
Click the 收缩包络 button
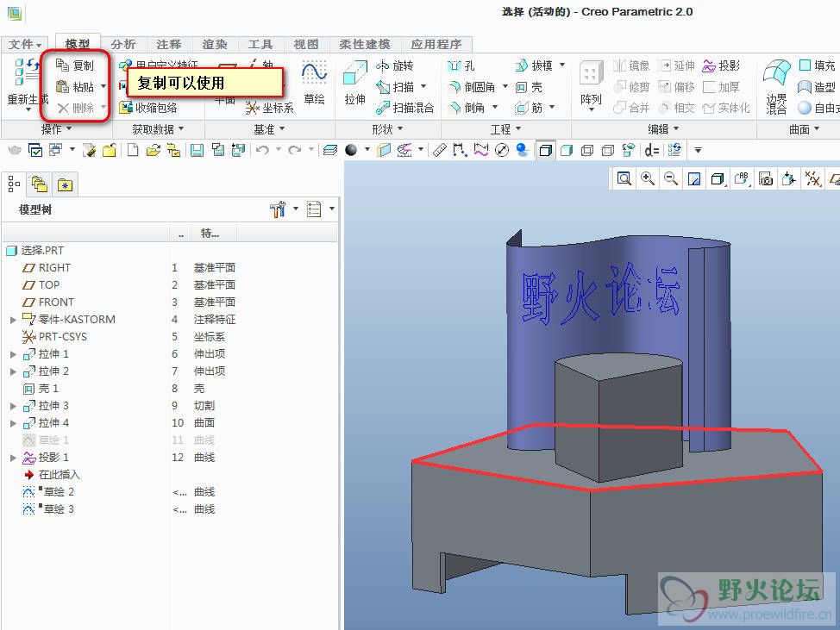[x=148, y=108]
